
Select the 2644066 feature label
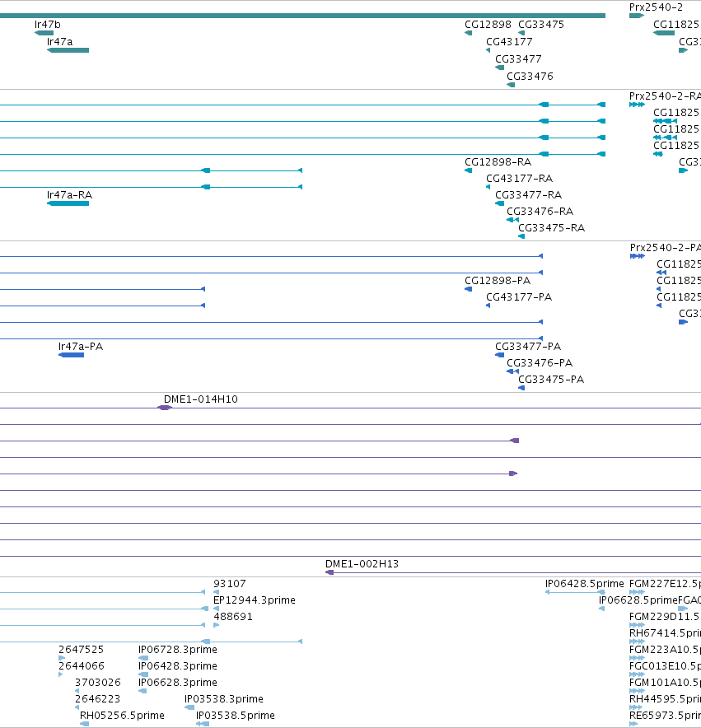(82, 666)
